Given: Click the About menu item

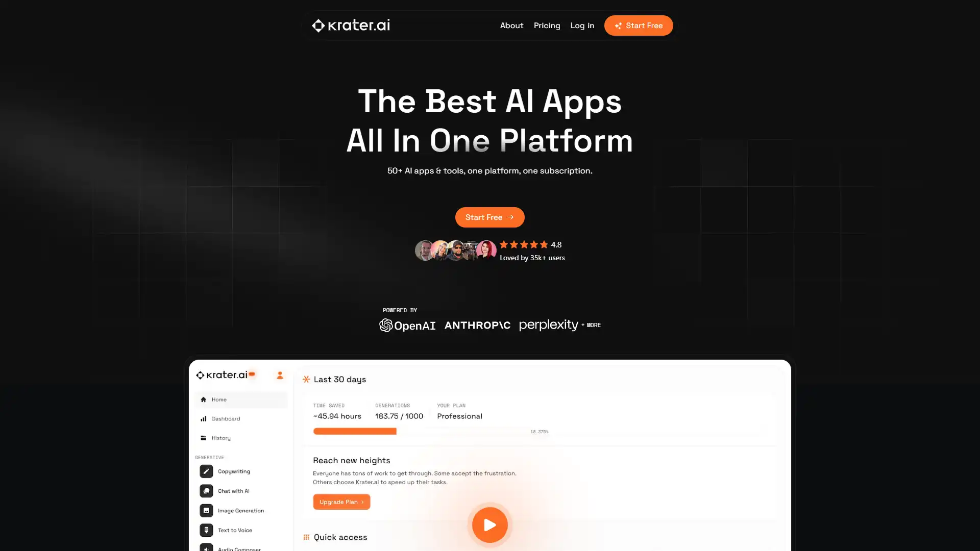Looking at the screenshot, I should pyautogui.click(x=511, y=25).
